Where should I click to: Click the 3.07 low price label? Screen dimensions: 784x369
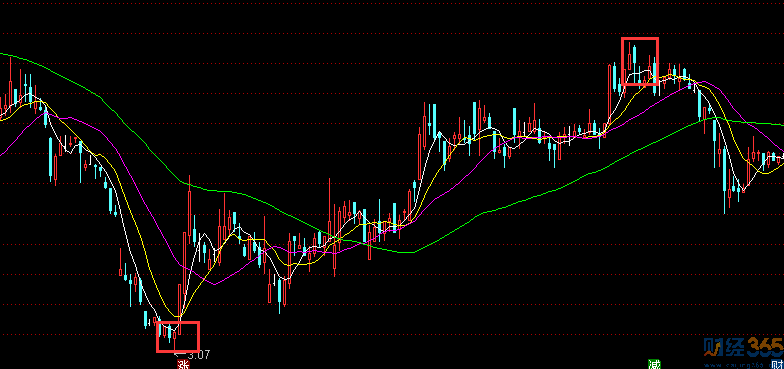[x=200, y=355]
